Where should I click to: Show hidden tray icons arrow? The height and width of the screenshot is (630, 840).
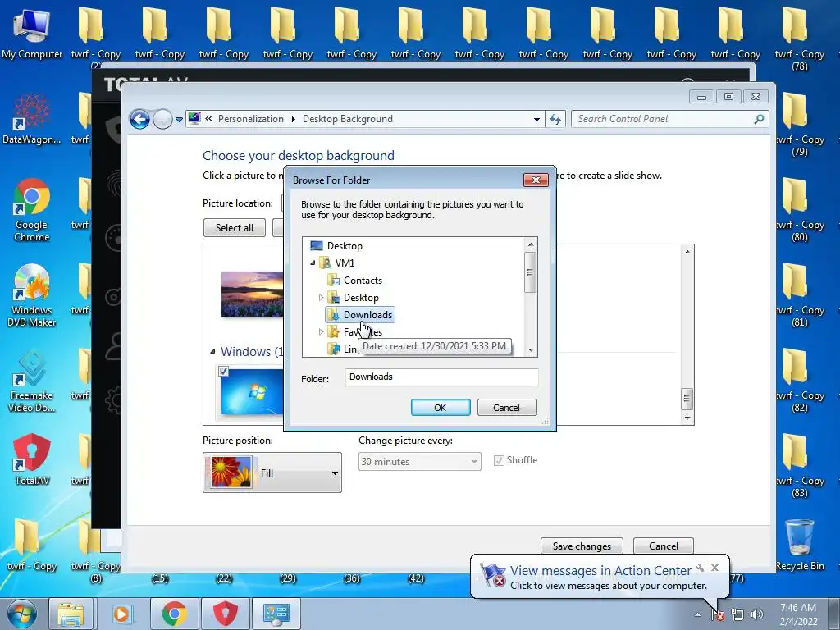click(x=697, y=615)
